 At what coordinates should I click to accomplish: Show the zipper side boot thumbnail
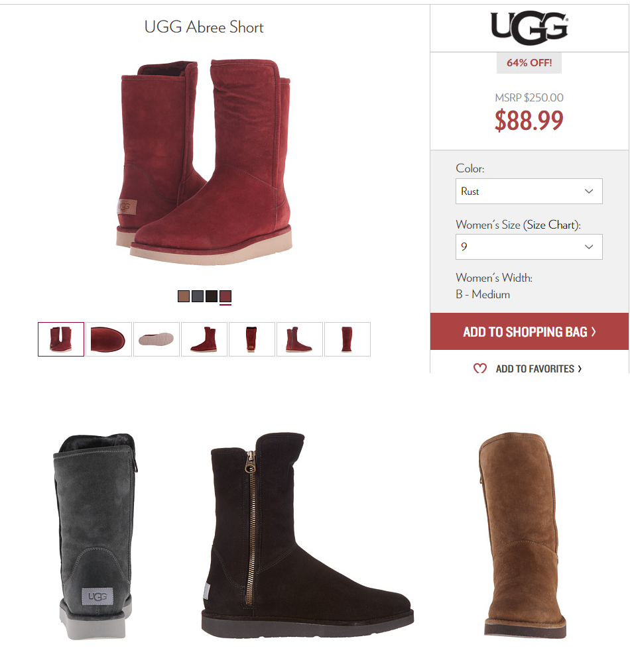pyautogui.click(x=300, y=339)
